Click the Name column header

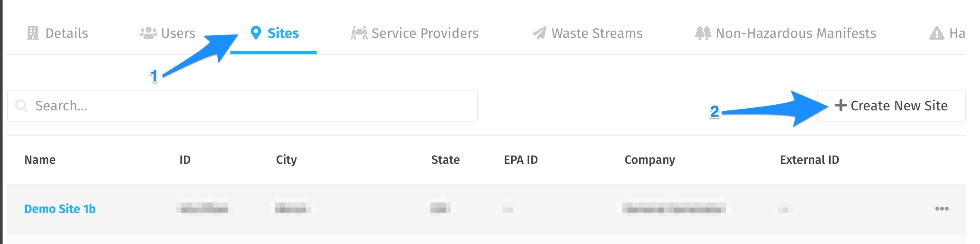(x=40, y=160)
